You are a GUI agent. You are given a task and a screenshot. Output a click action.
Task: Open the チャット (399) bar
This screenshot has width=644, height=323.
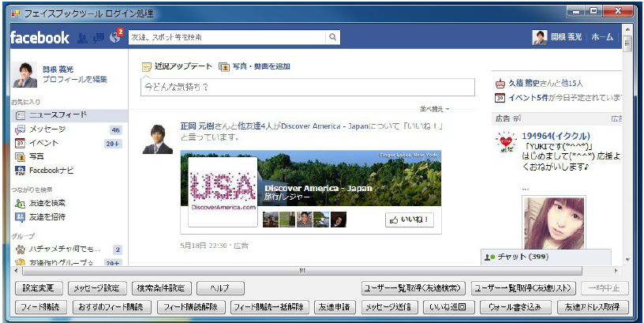pyautogui.click(x=546, y=257)
